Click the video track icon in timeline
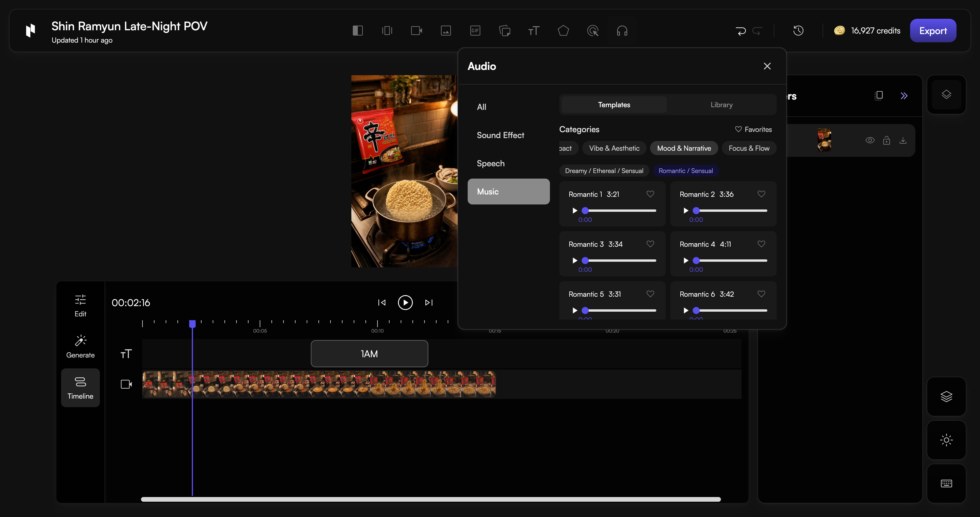This screenshot has height=517, width=980. tap(126, 384)
